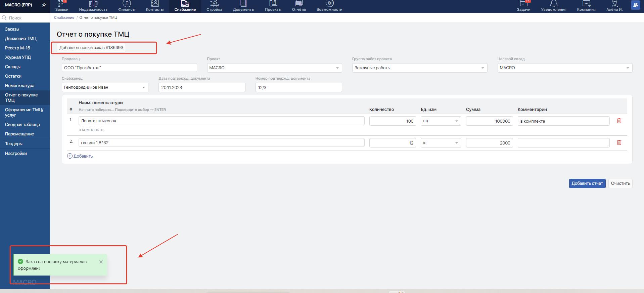Open the Задачи calendar icon
Viewport: 644px width, 293px height.
coord(523,4)
